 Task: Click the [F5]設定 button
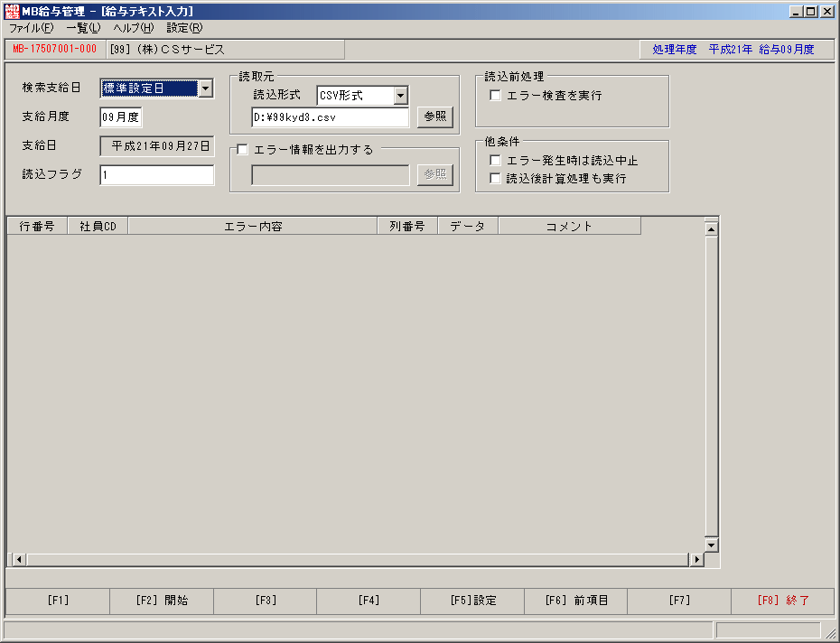click(473, 601)
